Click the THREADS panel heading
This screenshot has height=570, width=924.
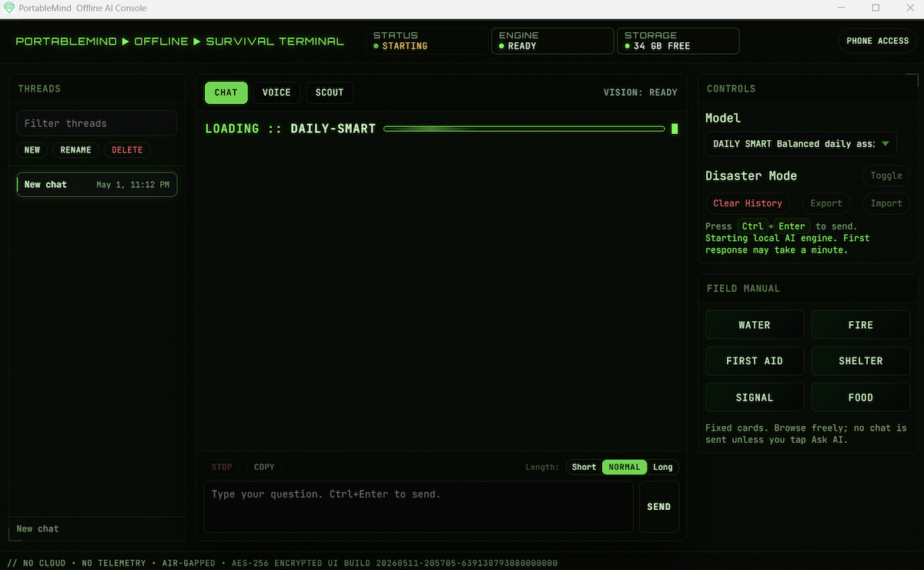(x=39, y=89)
